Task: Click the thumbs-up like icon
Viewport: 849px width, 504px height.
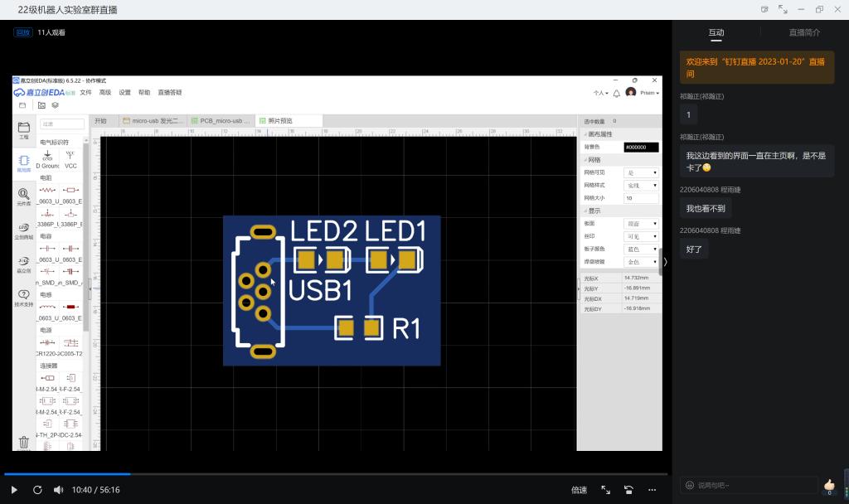Action: [828, 485]
